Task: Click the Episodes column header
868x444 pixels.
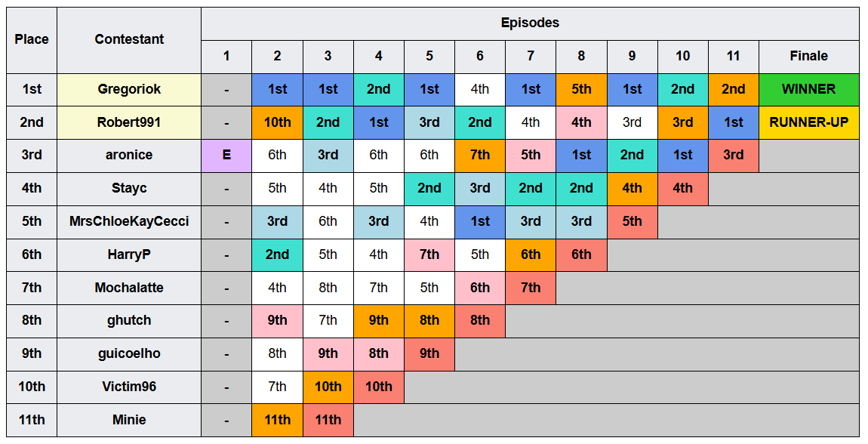Action: 530,23
